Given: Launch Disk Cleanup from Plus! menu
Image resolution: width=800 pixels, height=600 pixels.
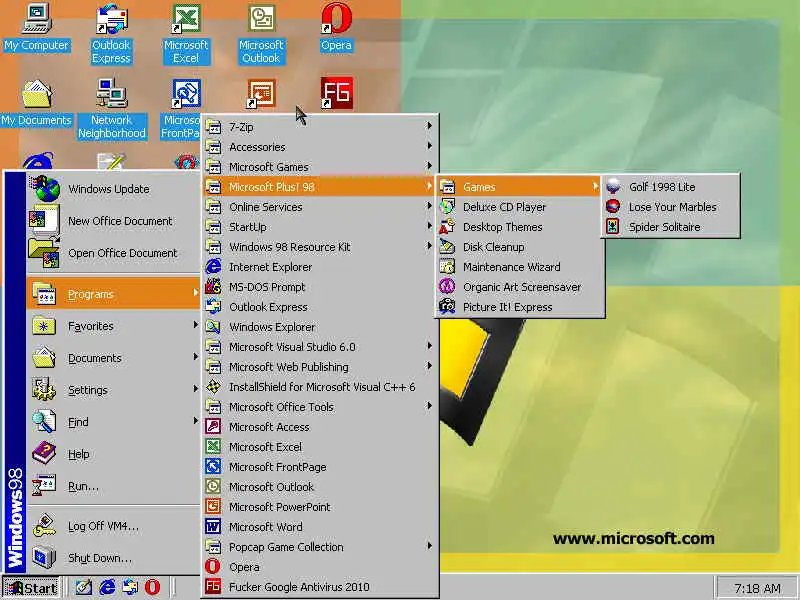Looking at the screenshot, I should click(x=519, y=246).
